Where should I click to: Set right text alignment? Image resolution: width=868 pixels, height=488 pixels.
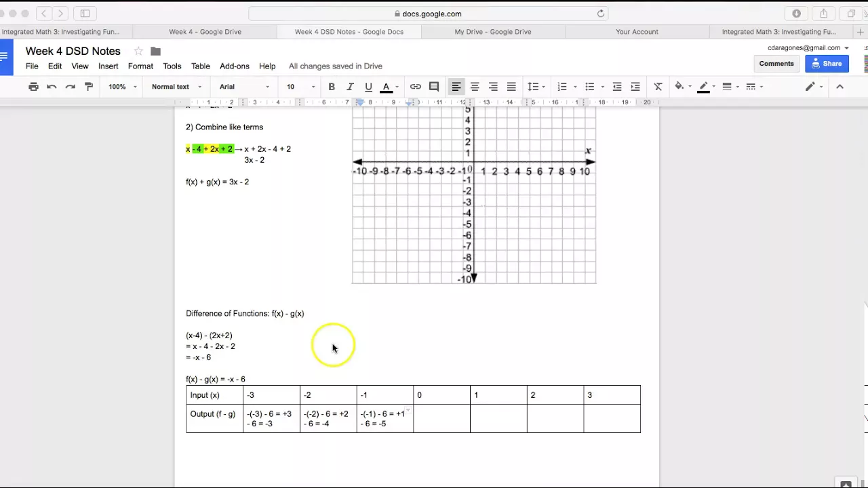coord(493,87)
